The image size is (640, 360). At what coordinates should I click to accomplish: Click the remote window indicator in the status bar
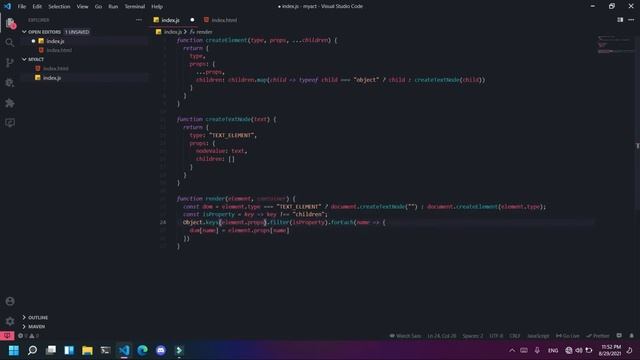[7, 336]
